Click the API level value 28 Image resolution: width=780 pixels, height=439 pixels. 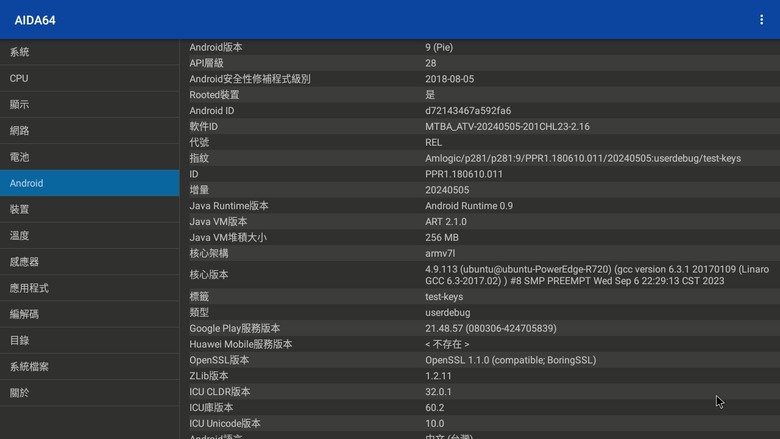431,63
